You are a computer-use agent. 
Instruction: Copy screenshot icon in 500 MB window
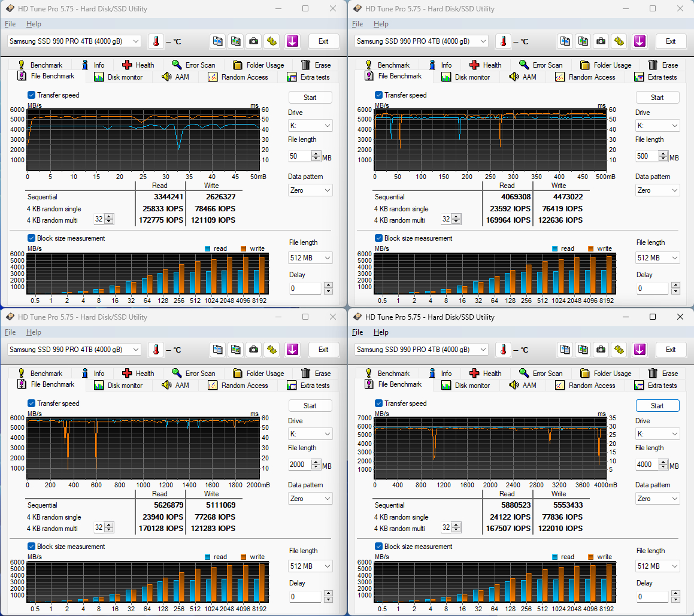(x=583, y=41)
